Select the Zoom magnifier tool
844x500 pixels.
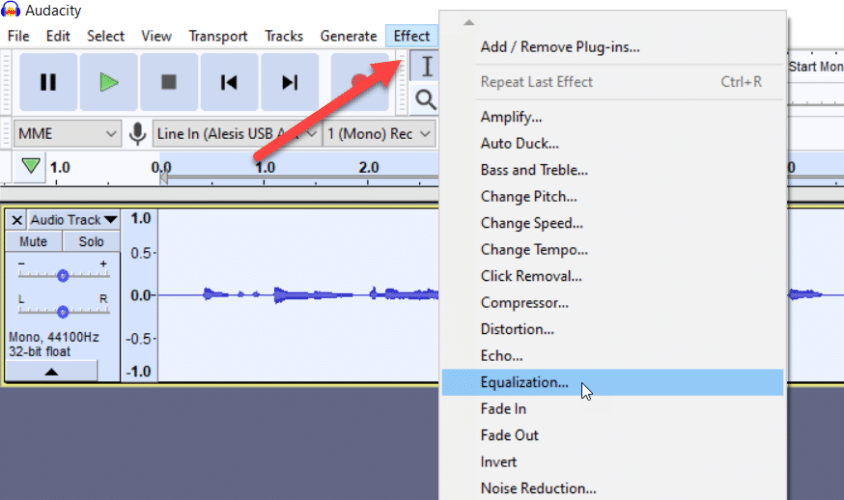pyautogui.click(x=425, y=100)
